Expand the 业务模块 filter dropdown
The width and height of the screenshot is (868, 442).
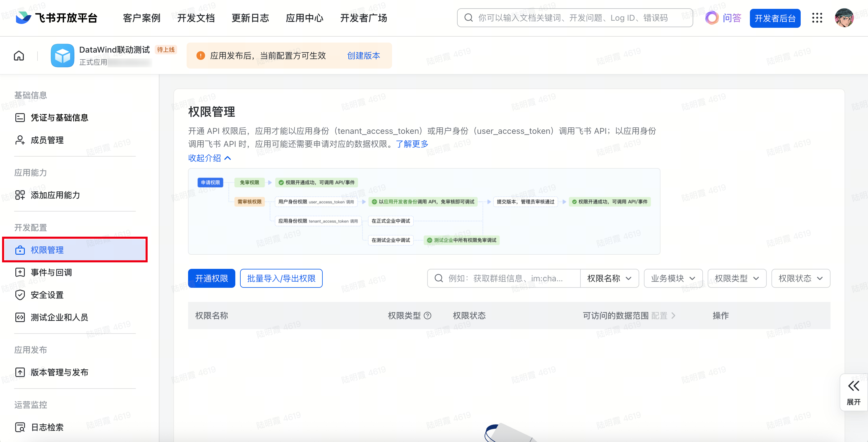(x=673, y=278)
